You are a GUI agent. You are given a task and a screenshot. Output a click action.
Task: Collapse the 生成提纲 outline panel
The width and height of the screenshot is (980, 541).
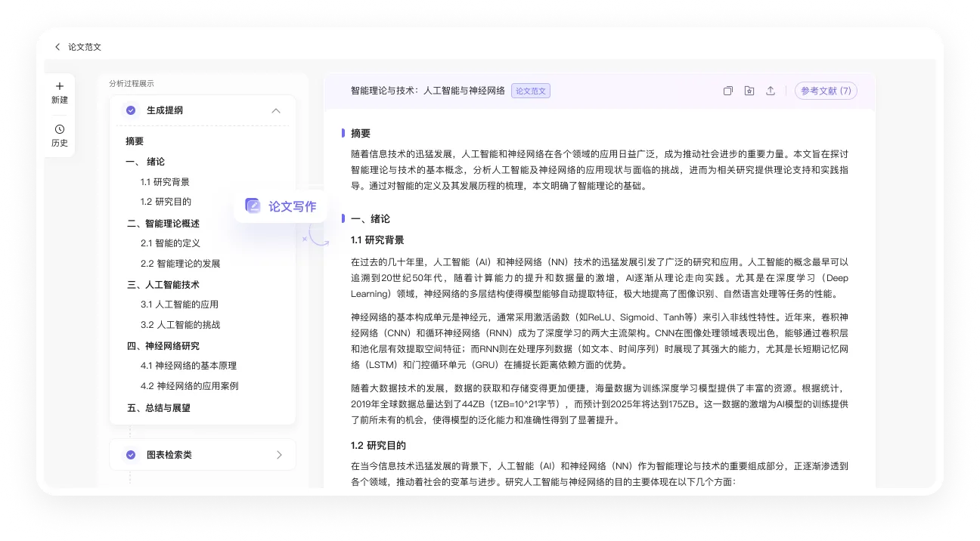[277, 110]
